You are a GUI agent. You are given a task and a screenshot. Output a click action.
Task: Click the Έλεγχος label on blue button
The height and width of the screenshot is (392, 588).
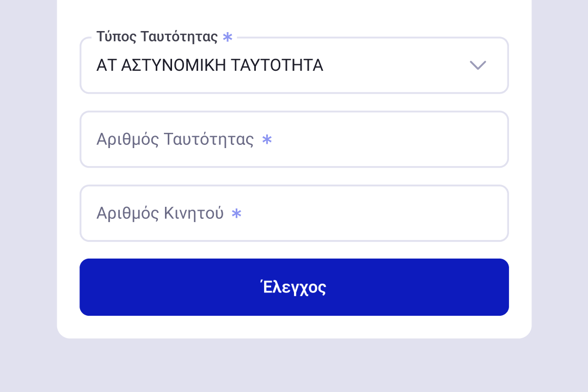(x=294, y=287)
